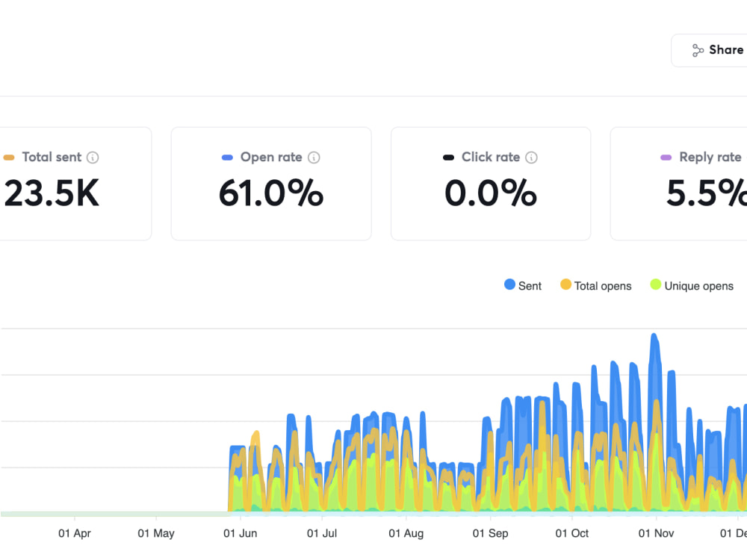
Task: Click the Total sent label
Action: coord(52,157)
